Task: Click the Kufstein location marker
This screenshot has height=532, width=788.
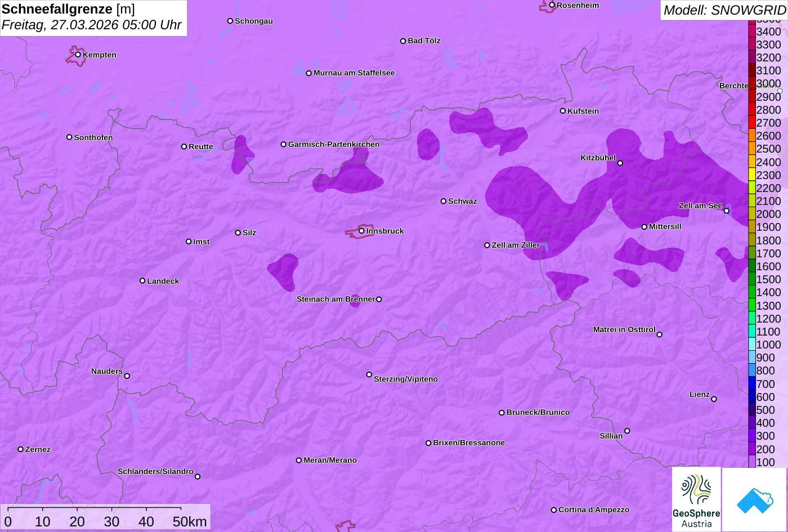Action: tap(563, 111)
